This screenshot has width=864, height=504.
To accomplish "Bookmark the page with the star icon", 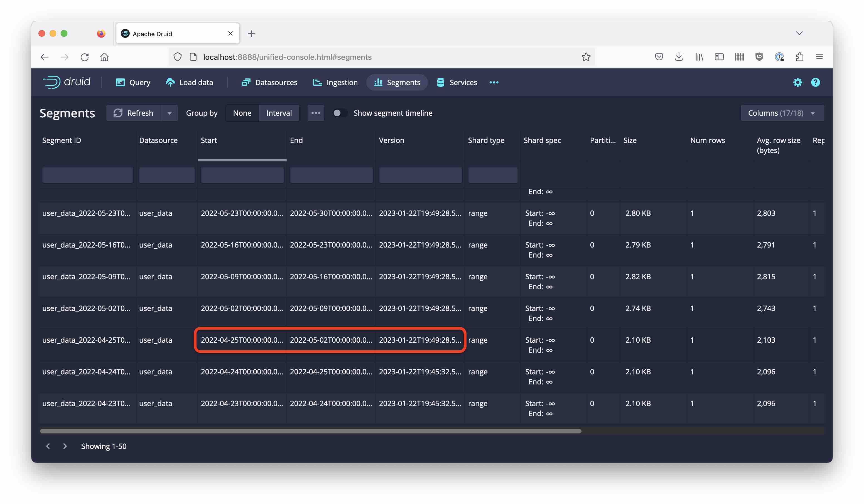I will click(x=586, y=57).
